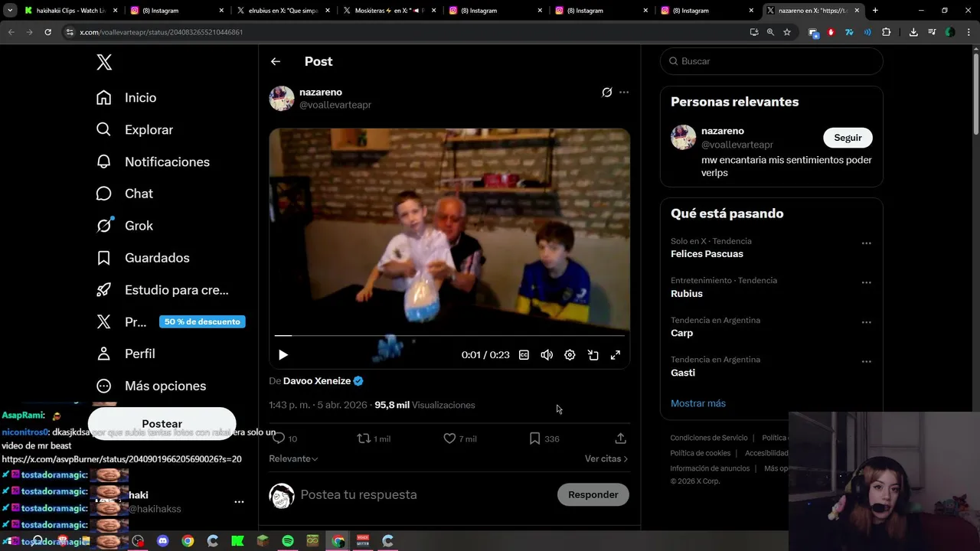
Task: Toggle video closed captions
Action: point(524,355)
